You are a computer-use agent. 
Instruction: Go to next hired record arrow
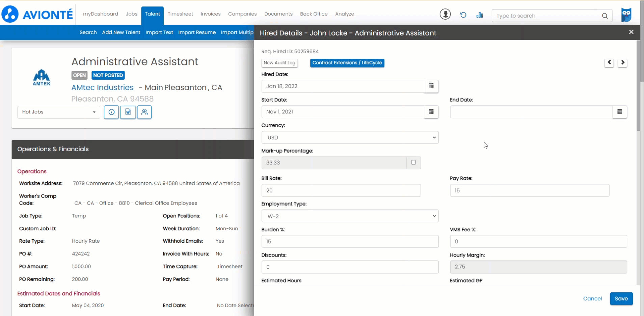[x=623, y=63]
